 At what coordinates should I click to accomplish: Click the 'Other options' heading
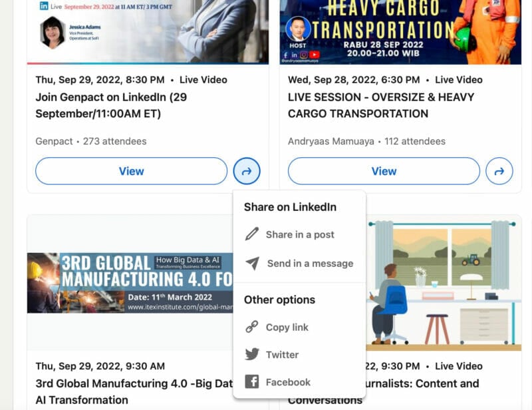tap(279, 300)
